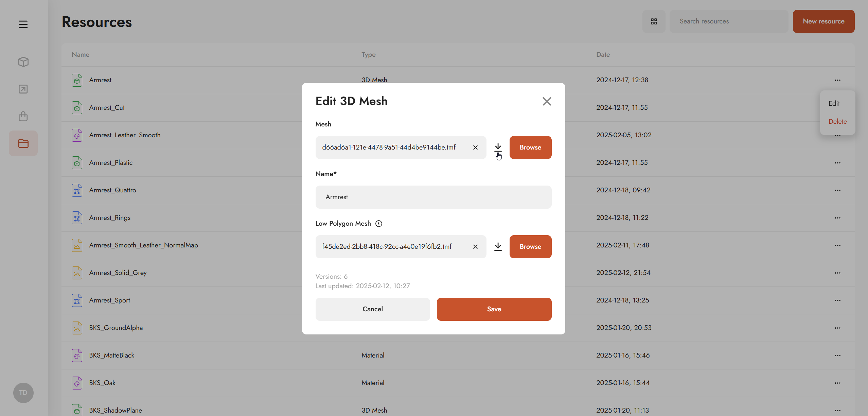Open the external-link arrow sidebar section
The image size is (868, 416).
coord(23,89)
